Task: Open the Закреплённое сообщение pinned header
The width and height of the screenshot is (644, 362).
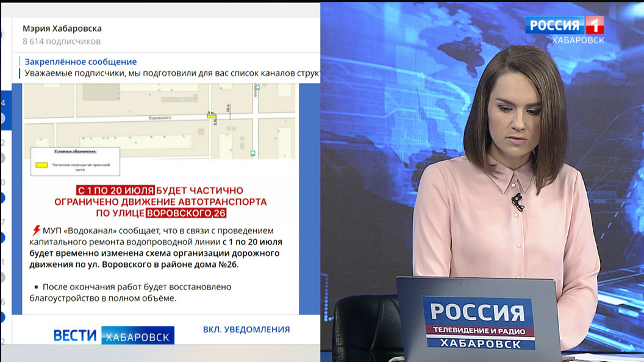Action: [x=80, y=62]
